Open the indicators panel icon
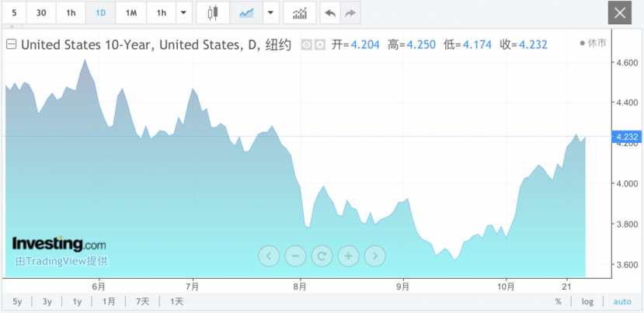This screenshot has width=644, height=313. pyautogui.click(x=299, y=13)
